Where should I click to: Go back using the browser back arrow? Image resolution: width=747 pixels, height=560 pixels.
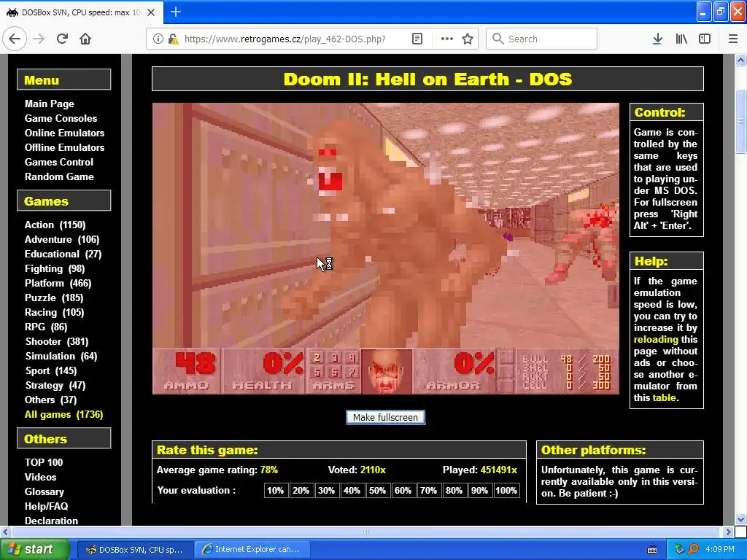click(15, 39)
